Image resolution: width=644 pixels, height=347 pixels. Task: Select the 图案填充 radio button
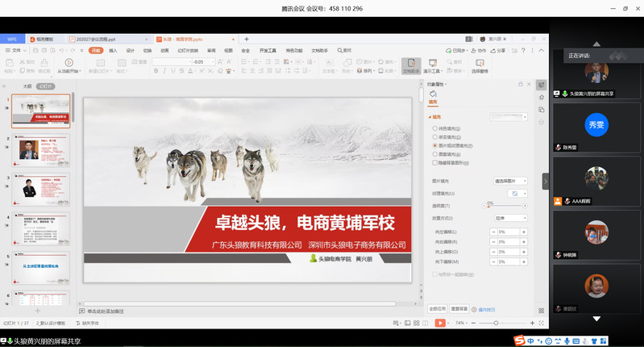(x=434, y=154)
